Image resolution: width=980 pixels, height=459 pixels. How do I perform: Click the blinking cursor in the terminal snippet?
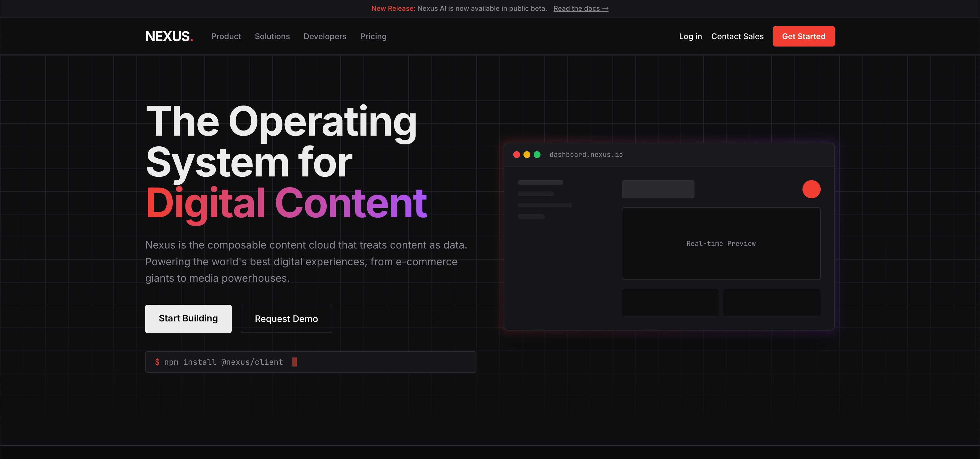pyautogui.click(x=294, y=362)
